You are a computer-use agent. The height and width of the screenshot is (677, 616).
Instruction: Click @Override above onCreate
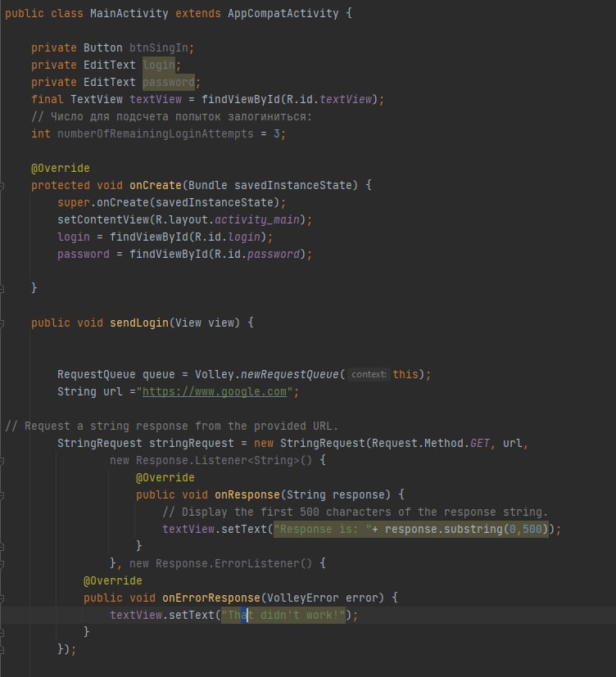(61, 169)
